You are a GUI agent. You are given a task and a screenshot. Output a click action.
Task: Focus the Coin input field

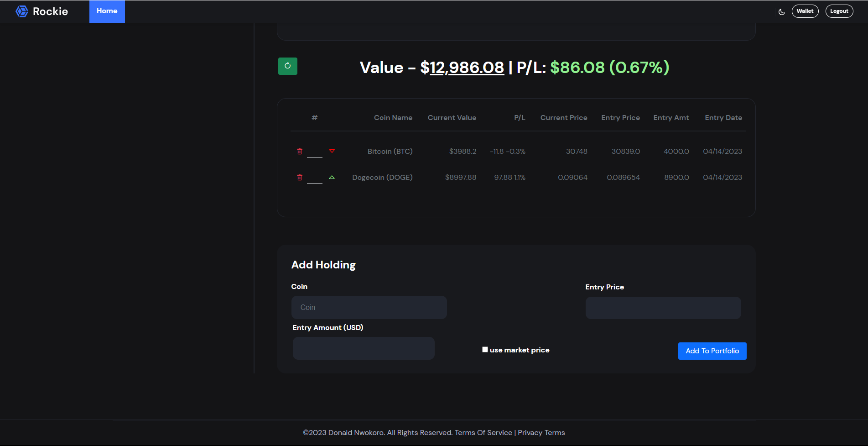(x=369, y=308)
